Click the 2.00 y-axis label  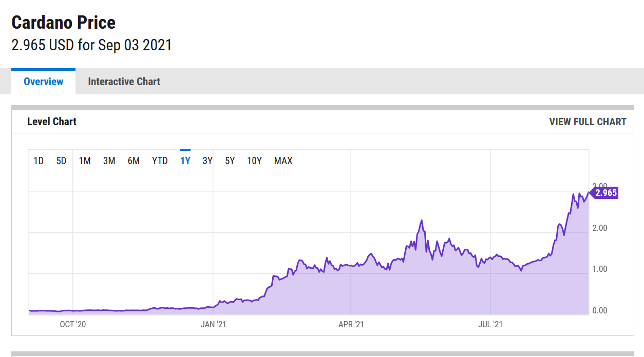click(600, 228)
